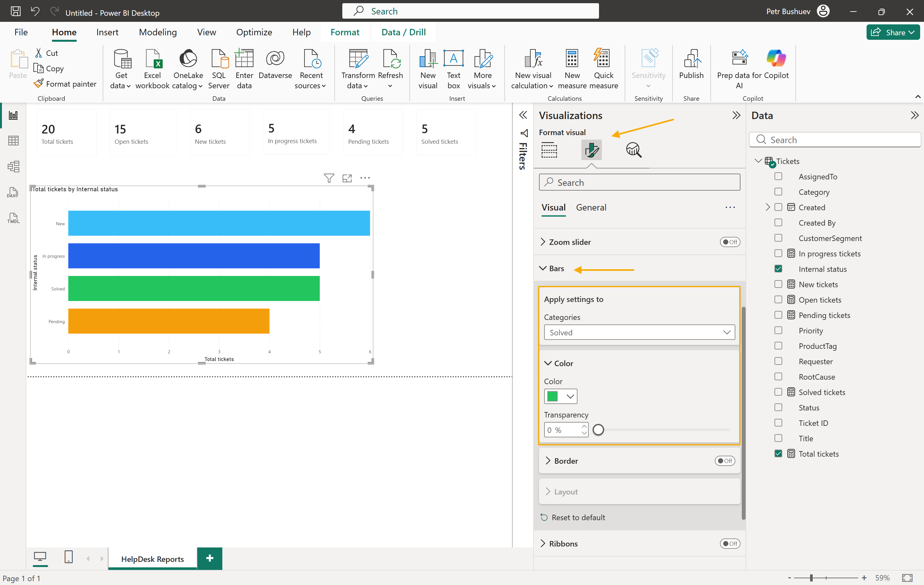Import an Excel workbook
Viewport: 924px width, 585px height.
pos(152,69)
